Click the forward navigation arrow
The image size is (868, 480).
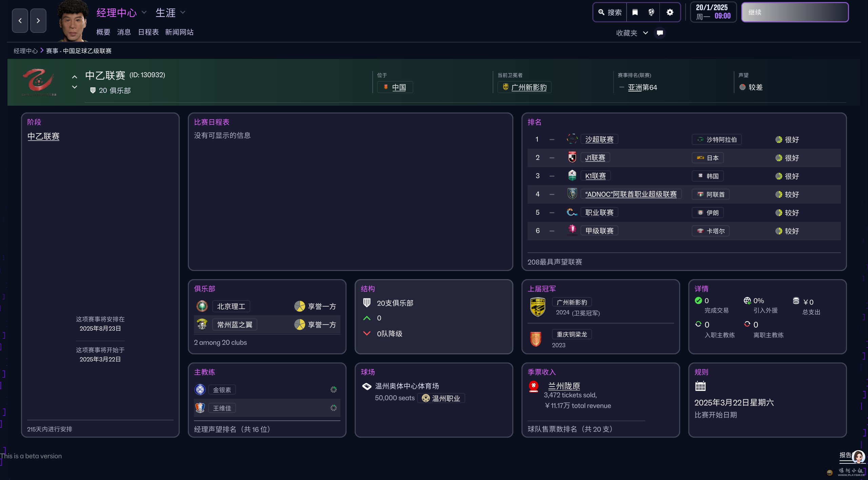click(38, 21)
